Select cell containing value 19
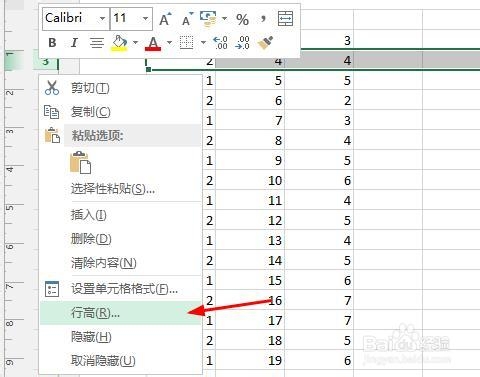Image resolution: width=480 pixels, height=377 pixels. point(250,360)
